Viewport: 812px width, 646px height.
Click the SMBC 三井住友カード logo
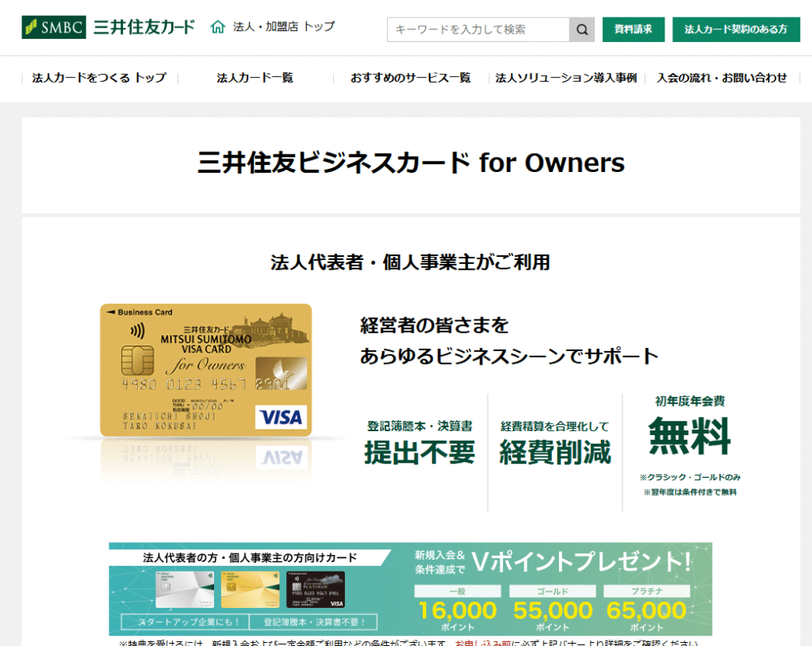(108, 28)
